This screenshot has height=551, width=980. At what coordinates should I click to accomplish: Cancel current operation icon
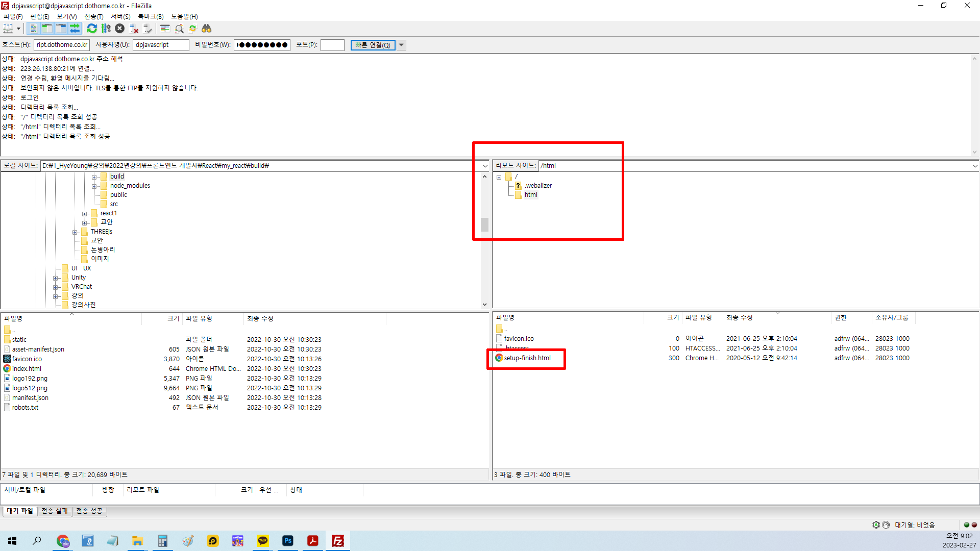click(x=119, y=29)
